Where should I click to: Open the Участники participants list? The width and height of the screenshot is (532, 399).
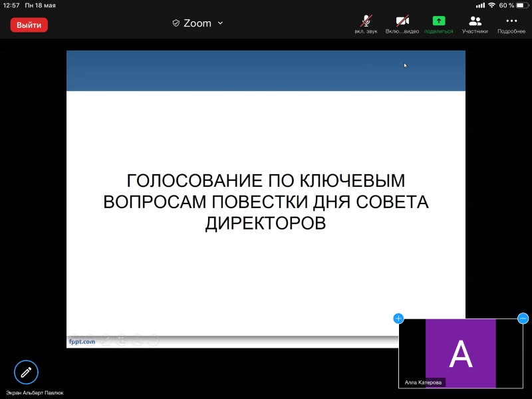click(x=475, y=25)
